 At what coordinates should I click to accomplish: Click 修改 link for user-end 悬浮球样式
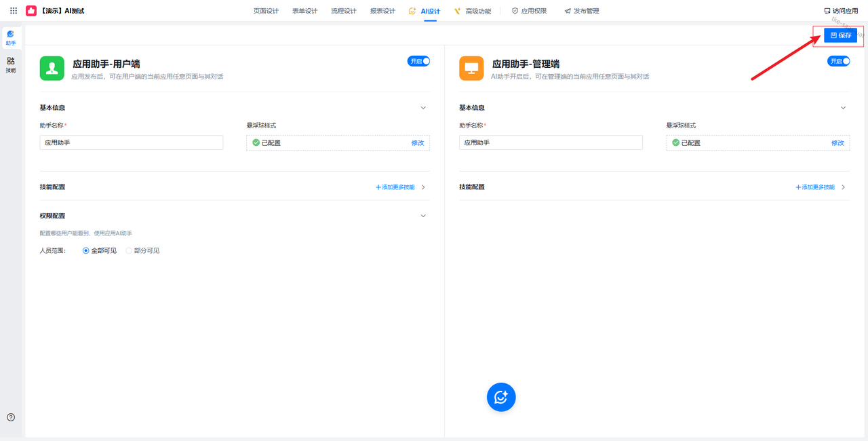point(417,143)
